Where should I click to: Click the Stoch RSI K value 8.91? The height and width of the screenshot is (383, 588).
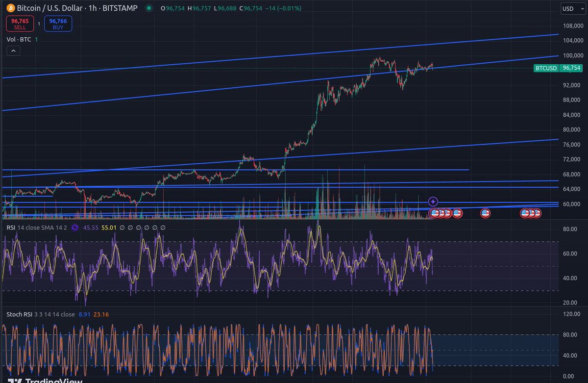(x=84, y=314)
